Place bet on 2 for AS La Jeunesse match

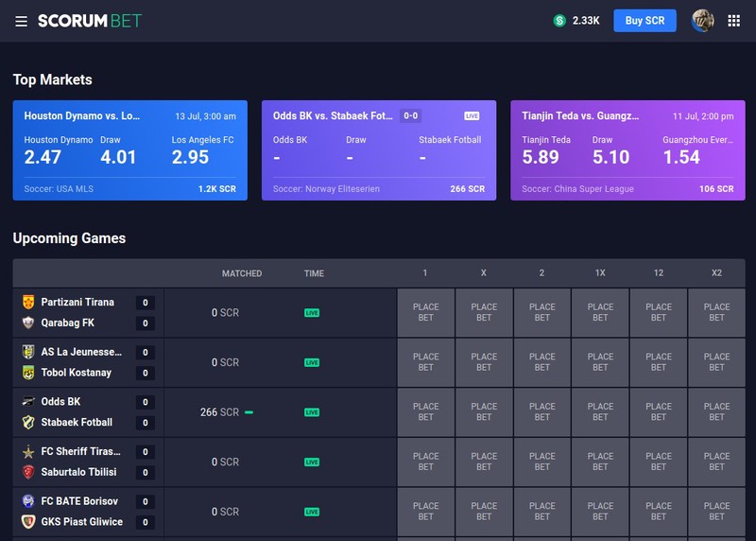tap(541, 362)
